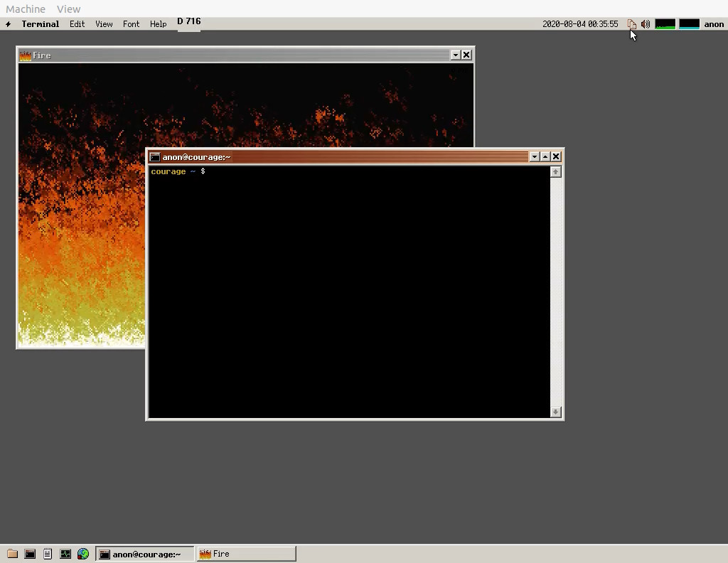Click the terminal scrollbar up arrow

(556, 172)
